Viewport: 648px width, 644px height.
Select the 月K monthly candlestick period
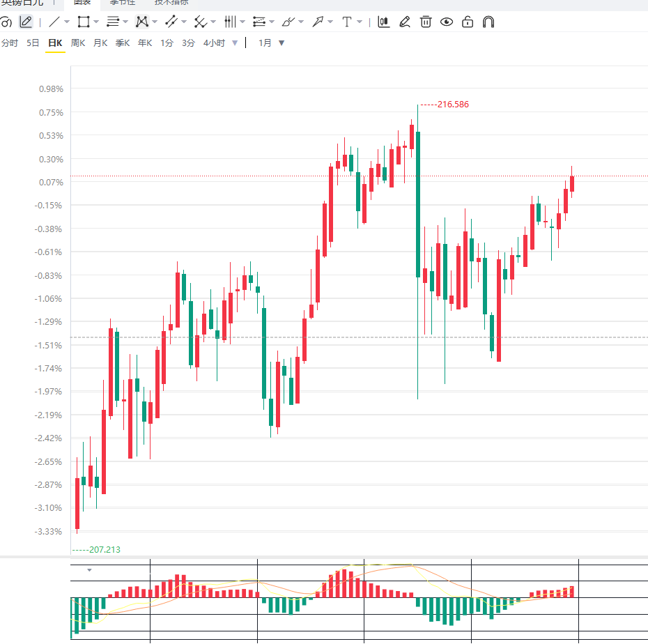click(x=100, y=43)
